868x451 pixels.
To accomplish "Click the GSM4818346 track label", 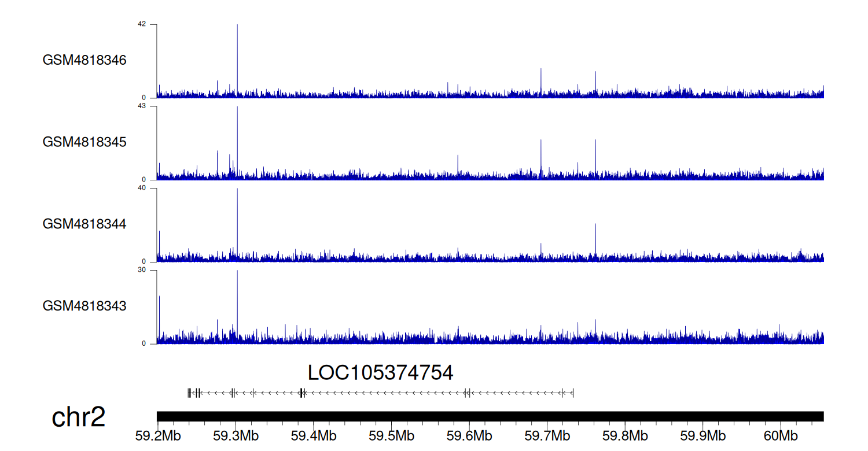I will tap(84, 60).
